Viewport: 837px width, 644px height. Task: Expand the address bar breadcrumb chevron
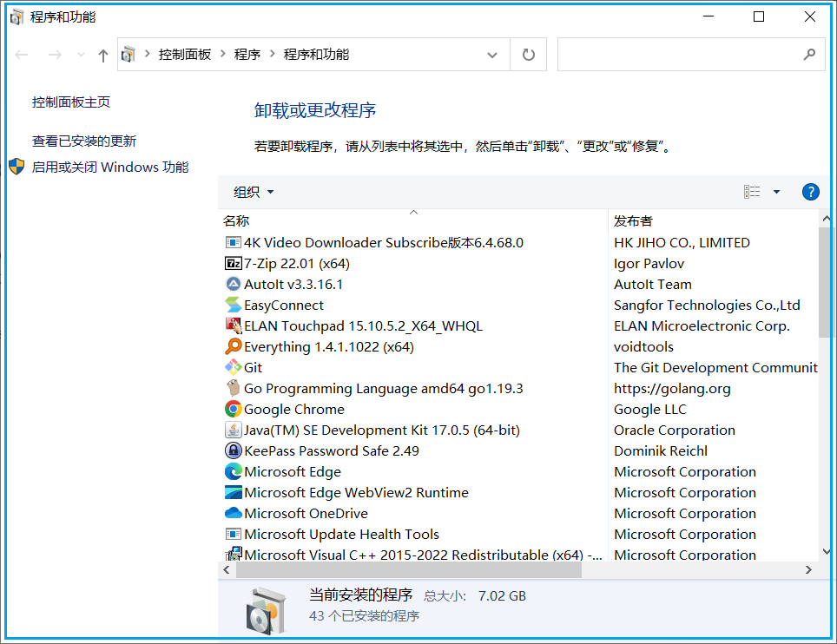coord(492,54)
